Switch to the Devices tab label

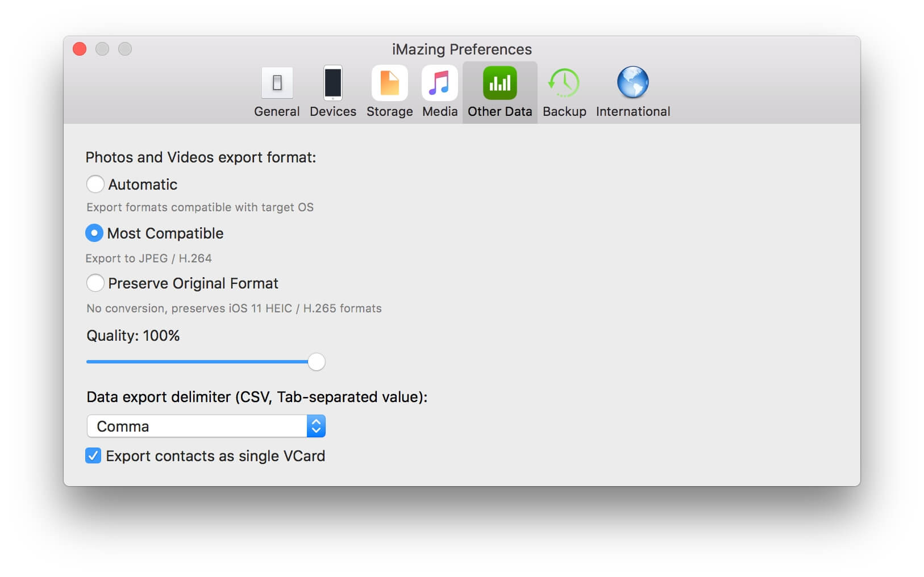point(333,111)
